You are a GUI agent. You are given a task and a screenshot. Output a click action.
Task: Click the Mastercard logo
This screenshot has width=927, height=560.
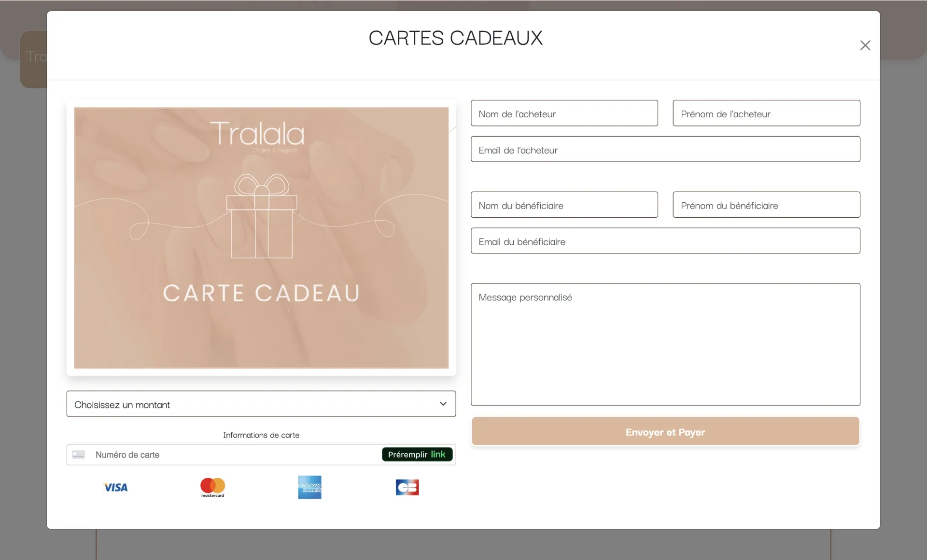pos(213,488)
